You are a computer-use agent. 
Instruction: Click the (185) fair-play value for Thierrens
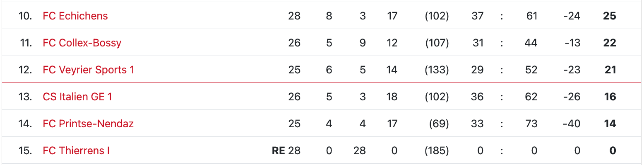click(x=437, y=150)
